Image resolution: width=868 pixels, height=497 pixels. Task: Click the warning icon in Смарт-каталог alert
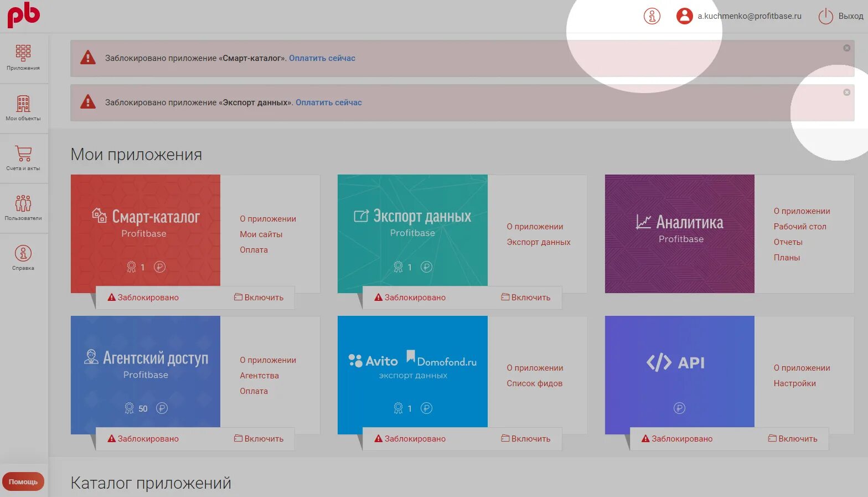[88, 58]
